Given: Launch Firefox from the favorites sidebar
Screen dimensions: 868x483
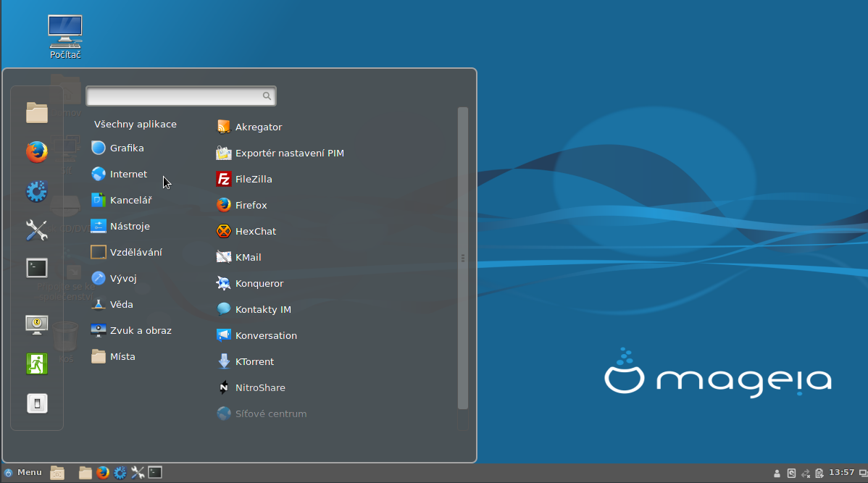Looking at the screenshot, I should (37, 151).
